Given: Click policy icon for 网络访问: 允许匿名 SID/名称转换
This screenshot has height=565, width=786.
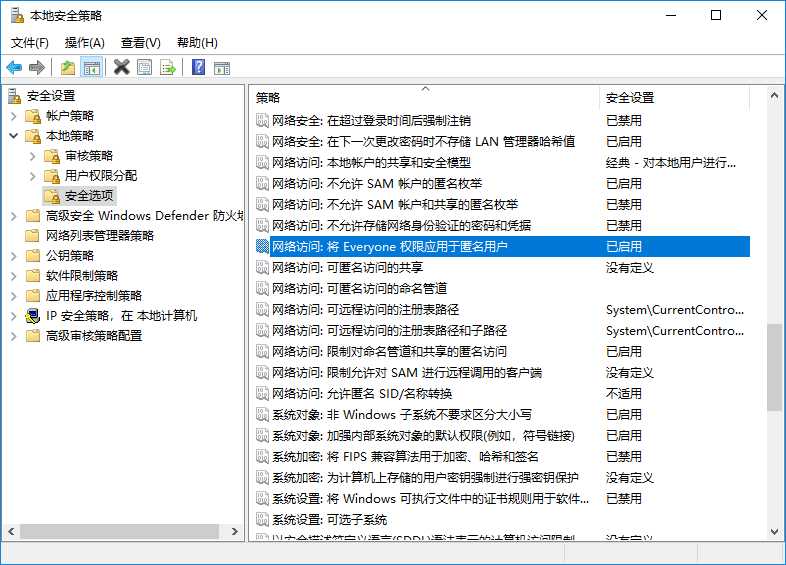Looking at the screenshot, I should click(x=262, y=394).
